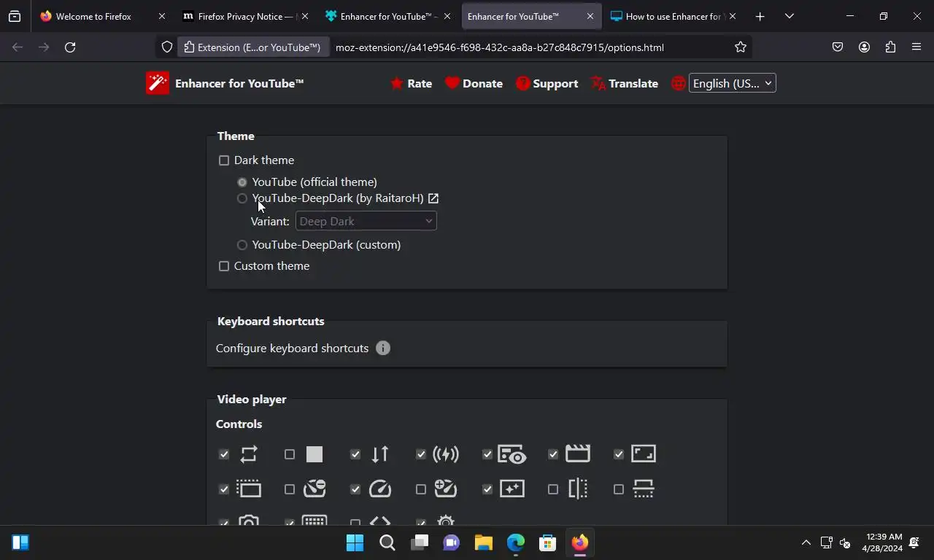The height and width of the screenshot is (560, 934).
Task: Check the checkbox beside the decrease speed icon
Action: click(290, 489)
